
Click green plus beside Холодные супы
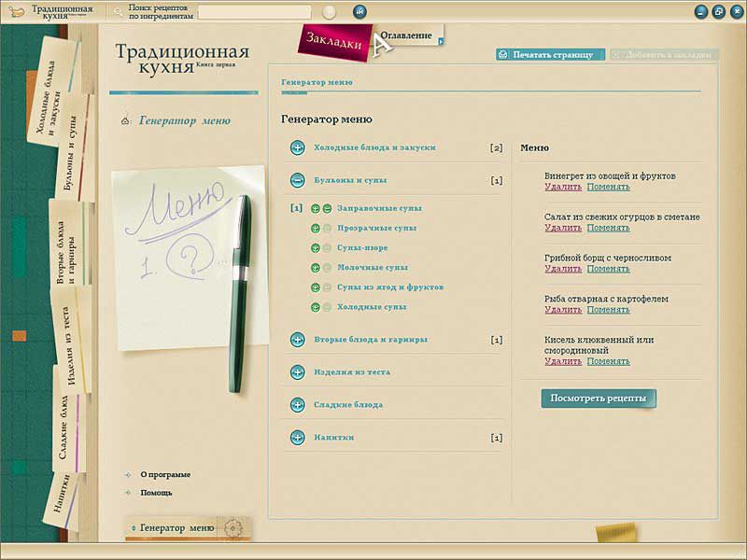point(316,306)
